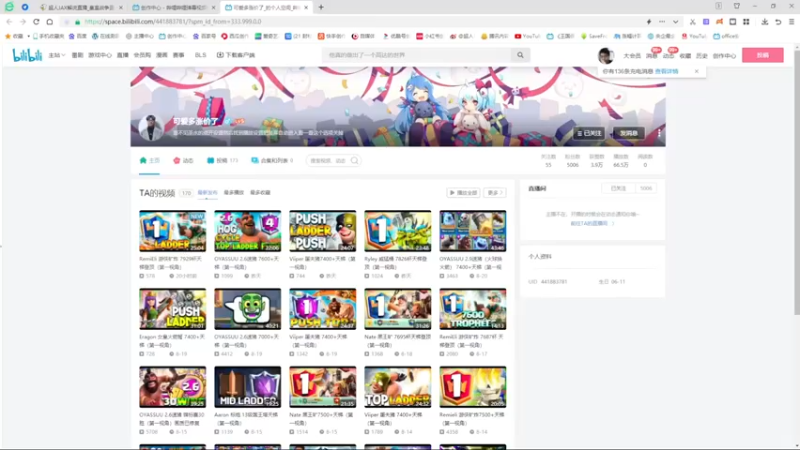Open the green goblin emote video thumbnail
The image size is (800, 450).
pos(247,309)
